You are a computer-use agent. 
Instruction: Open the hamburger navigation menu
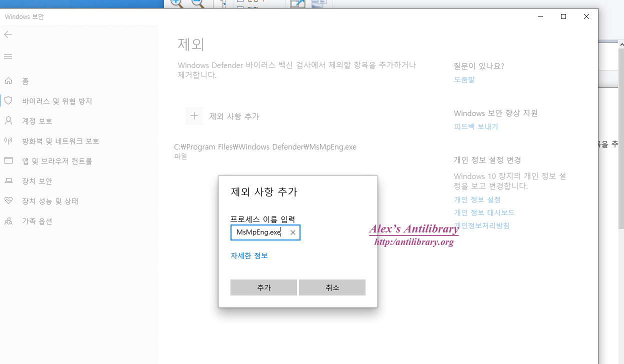coord(8,57)
